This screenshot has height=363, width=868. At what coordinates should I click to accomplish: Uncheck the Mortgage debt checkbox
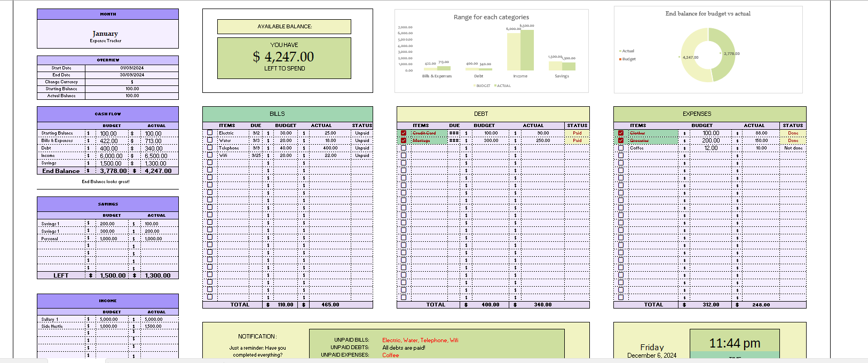pyautogui.click(x=404, y=140)
